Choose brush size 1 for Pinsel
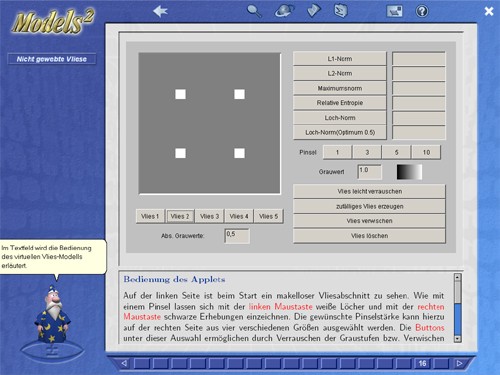The image size is (500, 375). tap(337, 152)
